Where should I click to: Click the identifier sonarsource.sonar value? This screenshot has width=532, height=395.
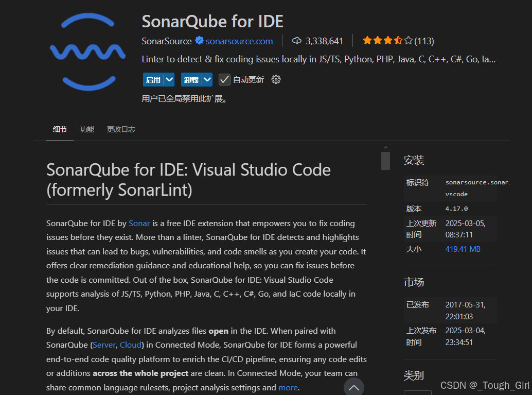click(x=477, y=188)
